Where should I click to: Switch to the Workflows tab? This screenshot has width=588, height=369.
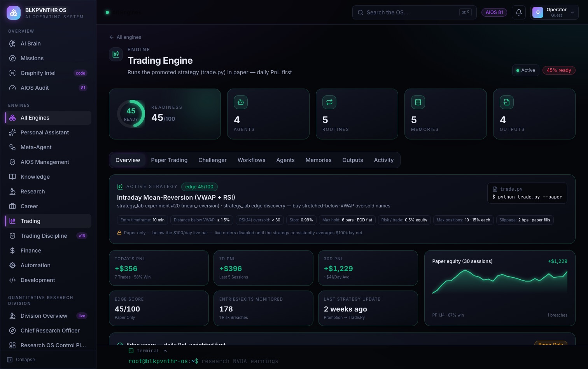click(251, 160)
